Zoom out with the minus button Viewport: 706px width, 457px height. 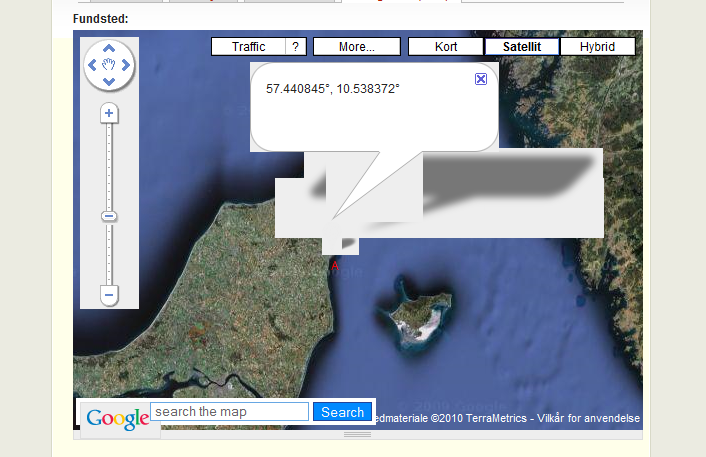point(110,295)
